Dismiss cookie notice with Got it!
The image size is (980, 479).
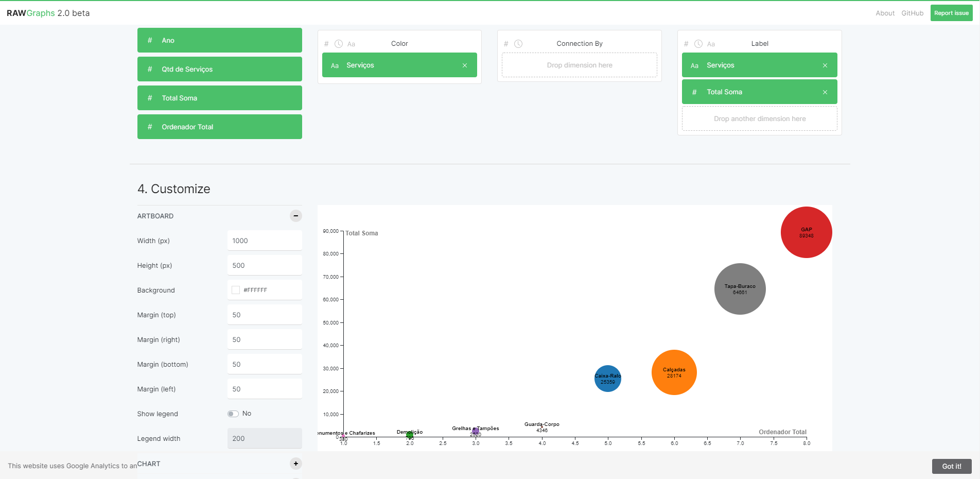pos(952,466)
